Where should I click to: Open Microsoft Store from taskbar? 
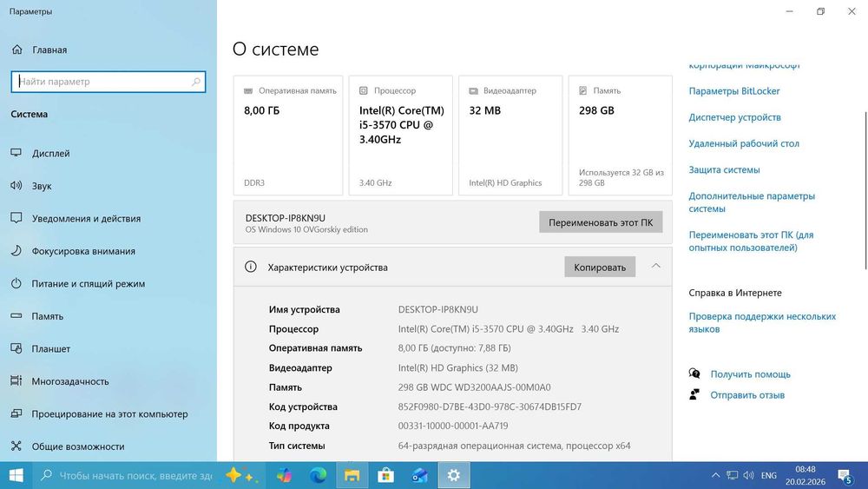coord(386,475)
